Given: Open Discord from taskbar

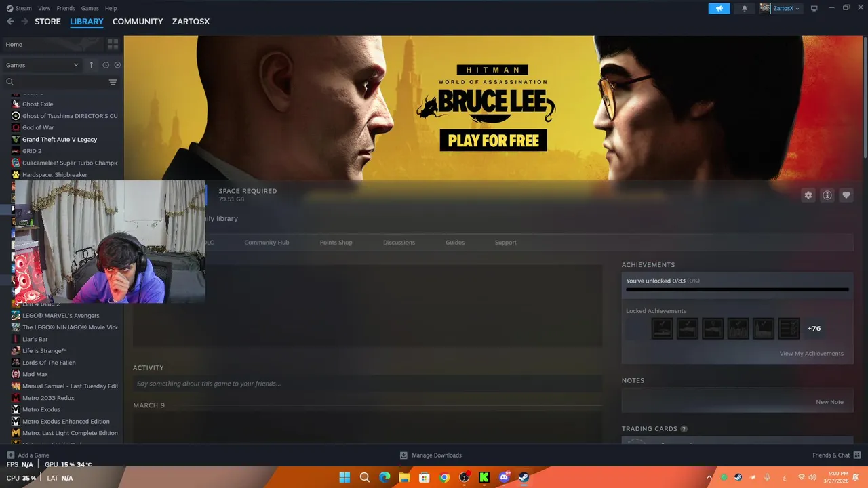Looking at the screenshot, I should [x=504, y=477].
